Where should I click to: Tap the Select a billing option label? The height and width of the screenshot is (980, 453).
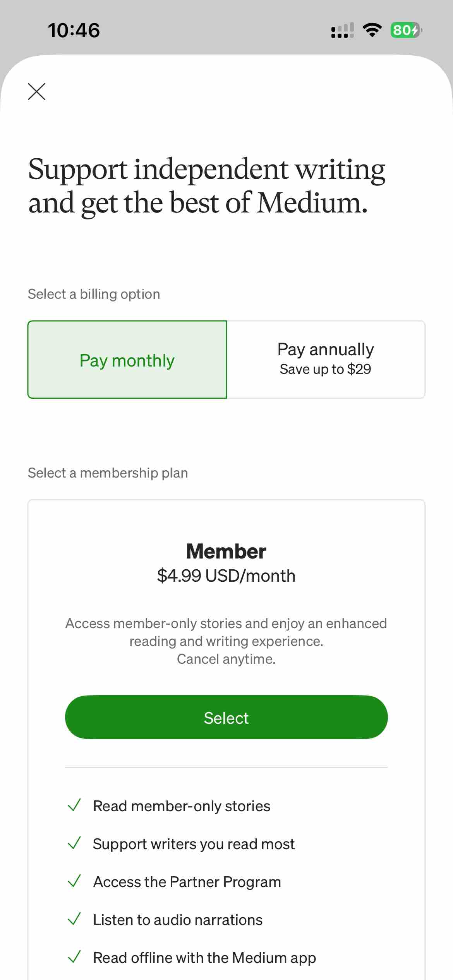tap(94, 294)
